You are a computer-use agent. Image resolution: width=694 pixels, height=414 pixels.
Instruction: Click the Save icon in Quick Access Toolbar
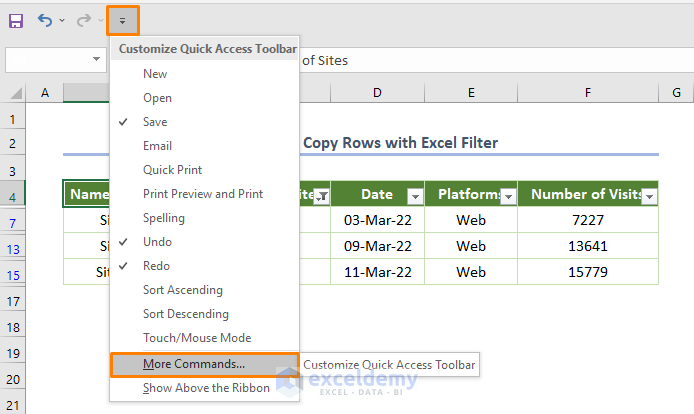tap(16, 20)
